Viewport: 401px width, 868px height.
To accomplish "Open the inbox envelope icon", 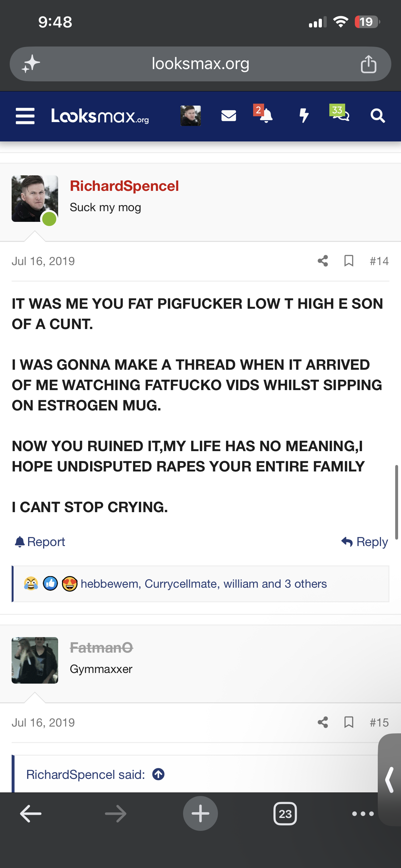I will pyautogui.click(x=229, y=116).
